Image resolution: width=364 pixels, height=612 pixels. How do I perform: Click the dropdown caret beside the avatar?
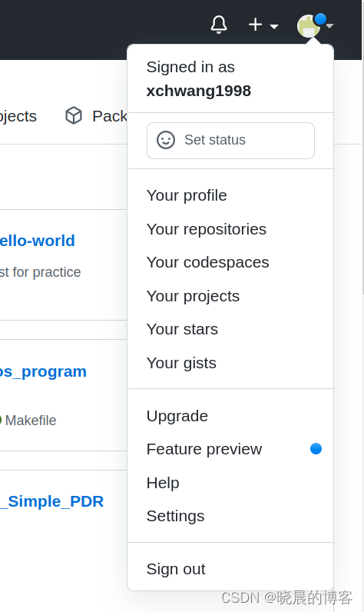point(329,26)
